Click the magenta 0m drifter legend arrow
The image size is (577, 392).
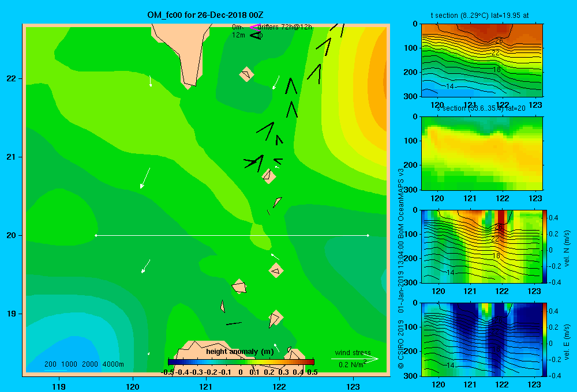(x=255, y=27)
